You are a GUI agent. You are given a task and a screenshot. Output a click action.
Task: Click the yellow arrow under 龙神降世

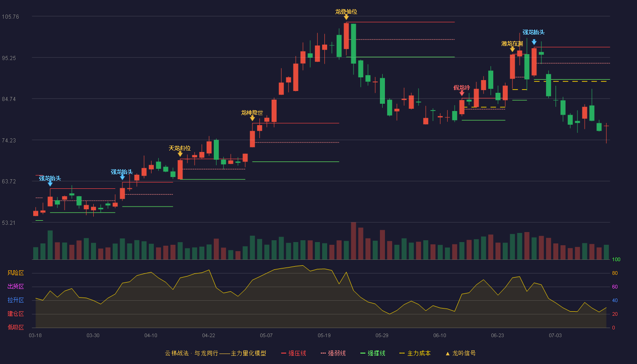[253, 118]
